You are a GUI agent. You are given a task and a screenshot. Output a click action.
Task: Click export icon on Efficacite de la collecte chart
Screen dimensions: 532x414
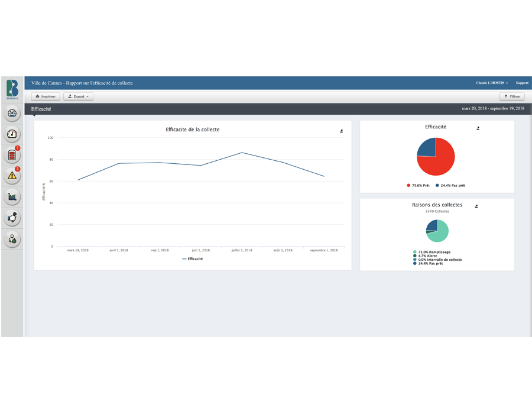pos(342,131)
